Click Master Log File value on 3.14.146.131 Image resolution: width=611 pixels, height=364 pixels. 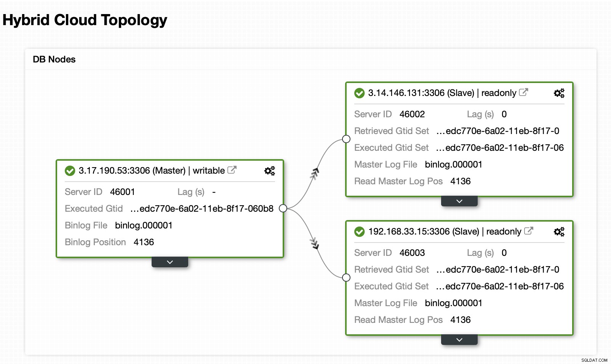[454, 164]
